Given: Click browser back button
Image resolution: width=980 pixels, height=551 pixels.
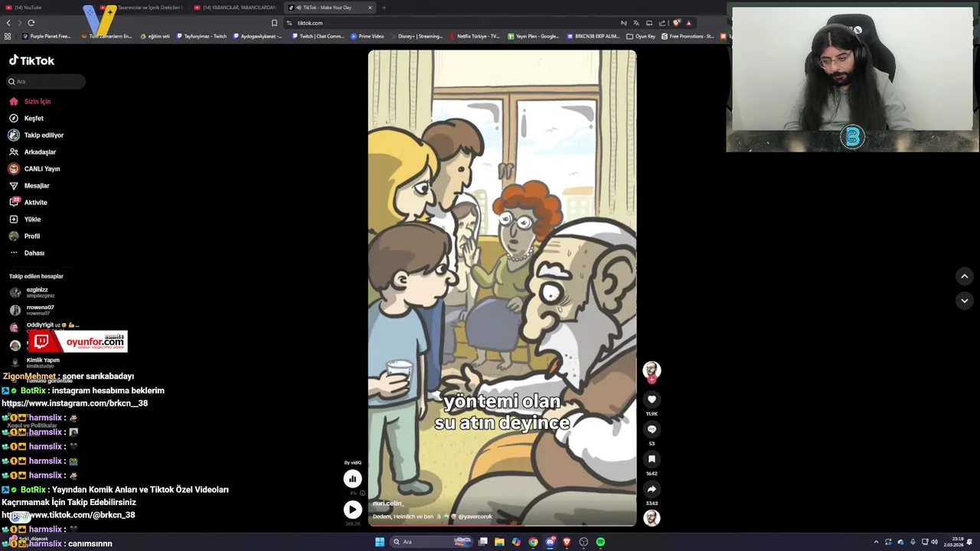Looking at the screenshot, I should pos(8,23).
